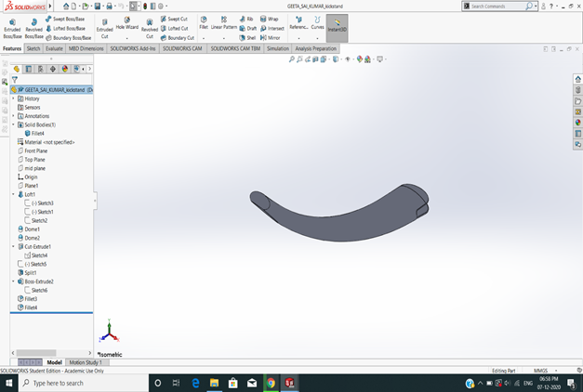This screenshot has height=392, width=583.
Task: Switch to the Evaluate tab
Action: 54,48
